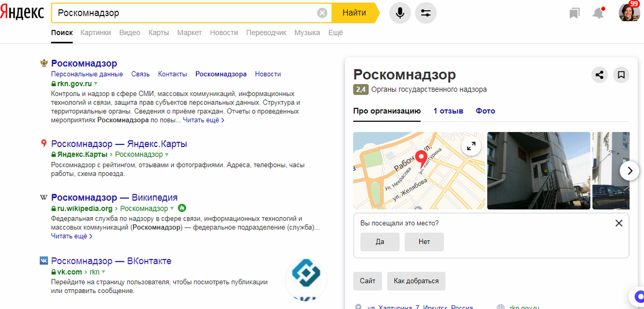Open the 'Связь' sitelink

click(x=141, y=74)
